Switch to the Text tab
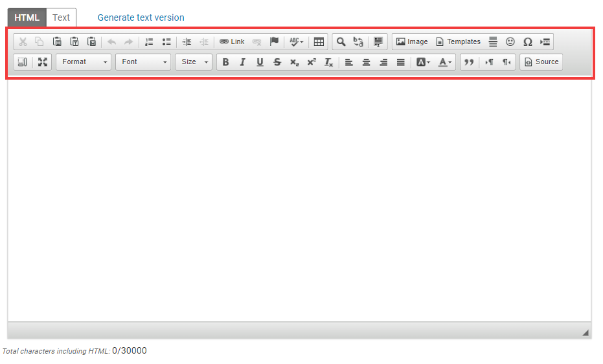603x364 pixels. point(62,17)
